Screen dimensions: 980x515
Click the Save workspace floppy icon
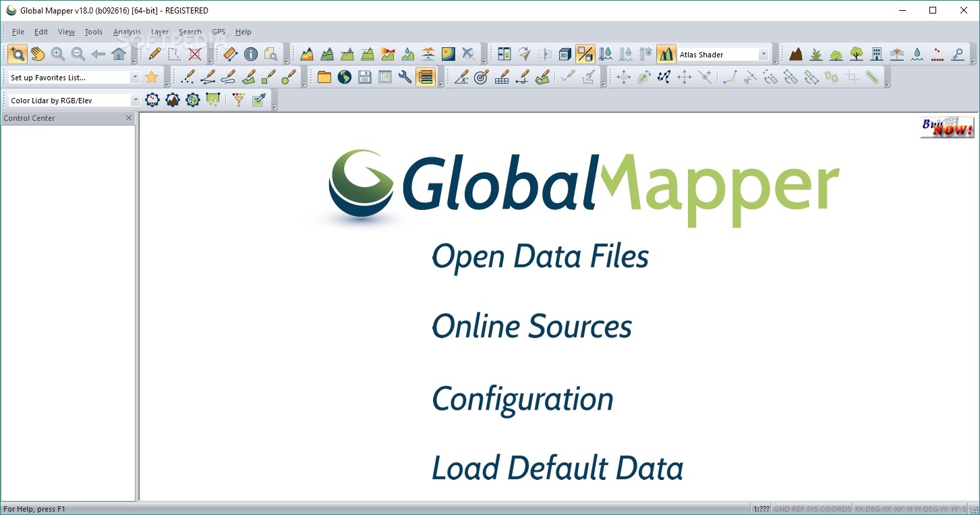tap(365, 77)
